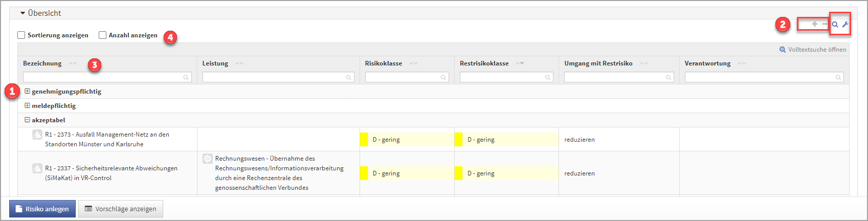Click warning icon of risk R1 - 2337
The width and height of the screenshot is (868, 221).
(37, 168)
